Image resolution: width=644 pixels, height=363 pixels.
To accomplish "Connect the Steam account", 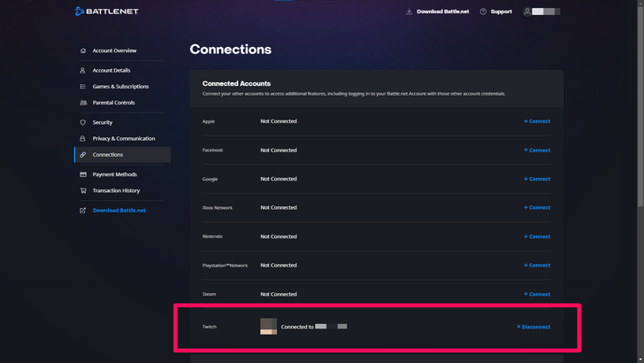I will tap(537, 294).
